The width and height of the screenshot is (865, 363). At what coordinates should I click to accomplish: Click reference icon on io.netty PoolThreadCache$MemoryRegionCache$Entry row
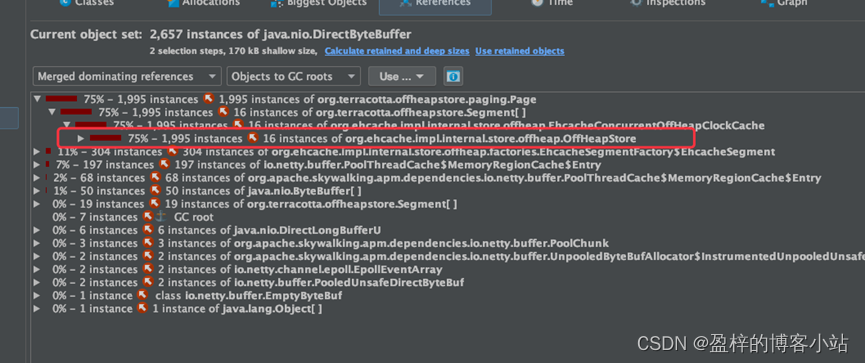coord(164,164)
